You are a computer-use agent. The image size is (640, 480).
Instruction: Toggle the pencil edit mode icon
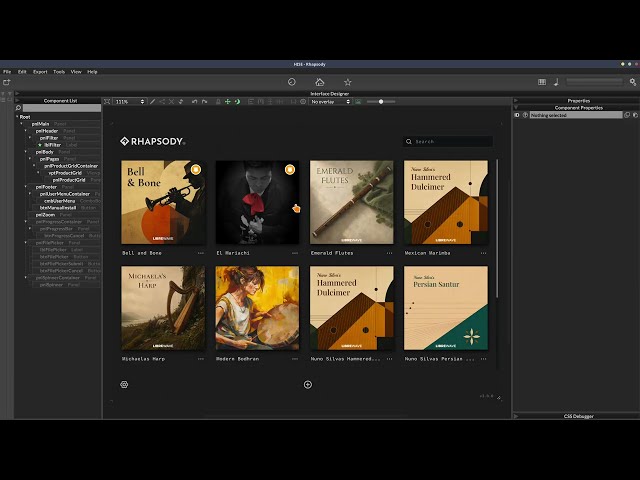coord(152,102)
